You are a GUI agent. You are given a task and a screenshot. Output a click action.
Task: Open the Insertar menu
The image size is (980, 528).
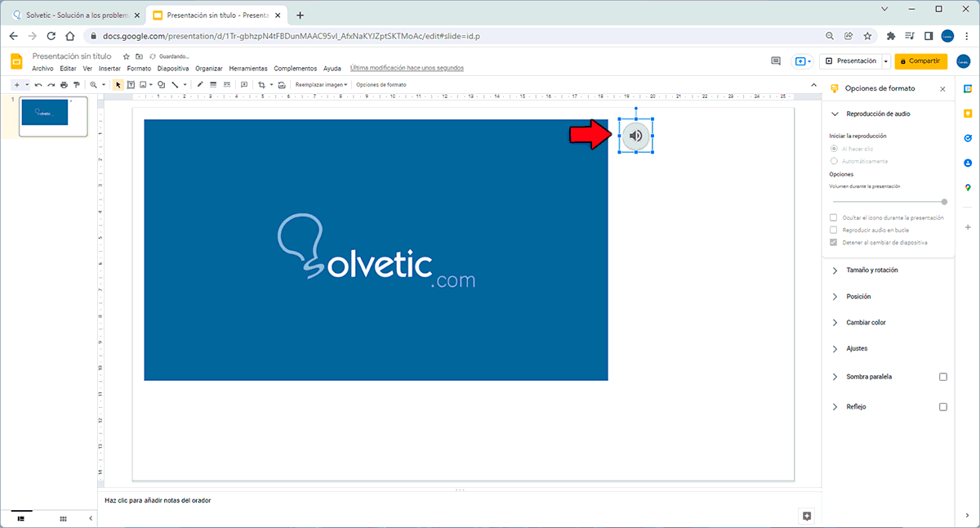click(x=109, y=69)
